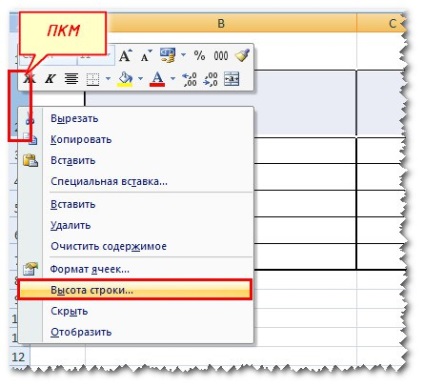Expand the font color dropdown arrow

point(173,79)
